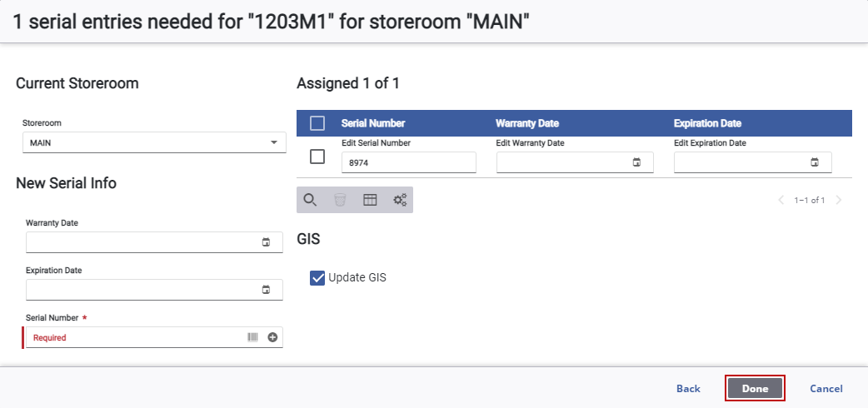868x408 pixels.
Task: Sort by Serial Number column header
Action: click(373, 123)
